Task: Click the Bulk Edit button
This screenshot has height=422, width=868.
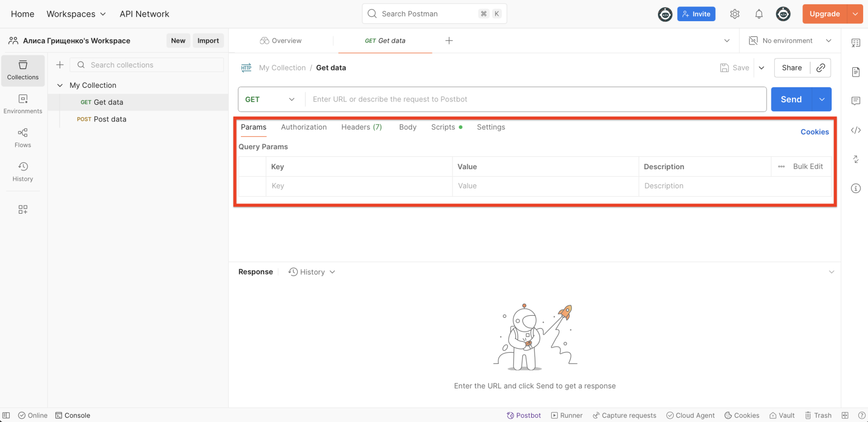Action: [808, 167]
